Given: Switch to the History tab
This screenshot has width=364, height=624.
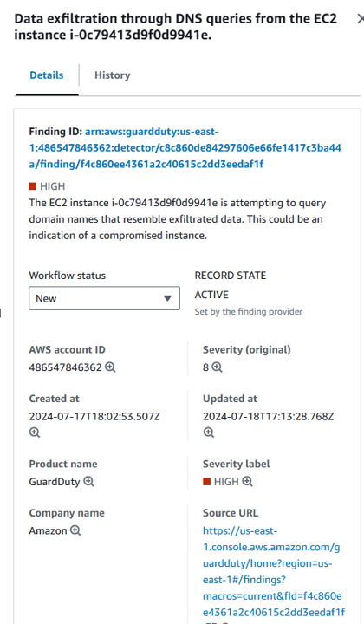Looking at the screenshot, I should (x=112, y=75).
